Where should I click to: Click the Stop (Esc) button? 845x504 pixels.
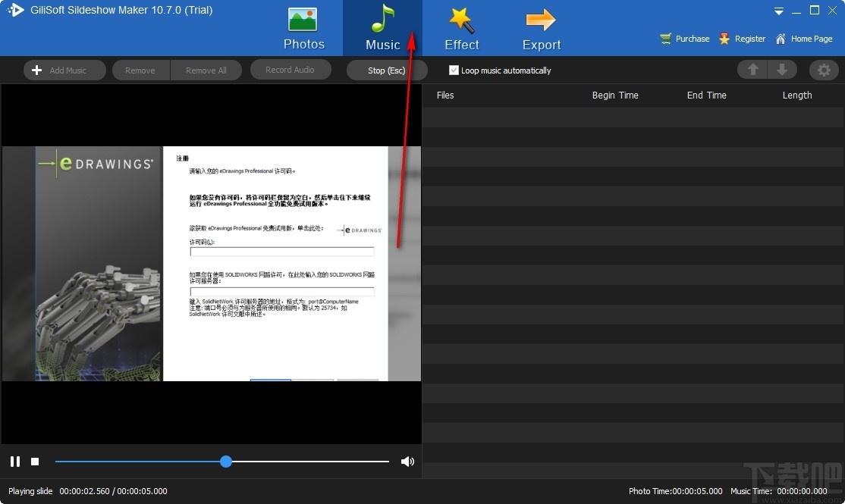[386, 70]
